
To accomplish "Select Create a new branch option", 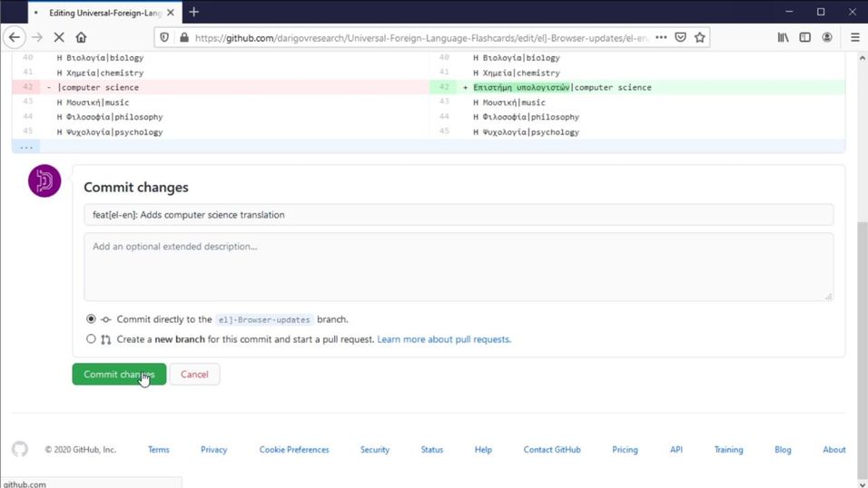I will tap(91, 339).
